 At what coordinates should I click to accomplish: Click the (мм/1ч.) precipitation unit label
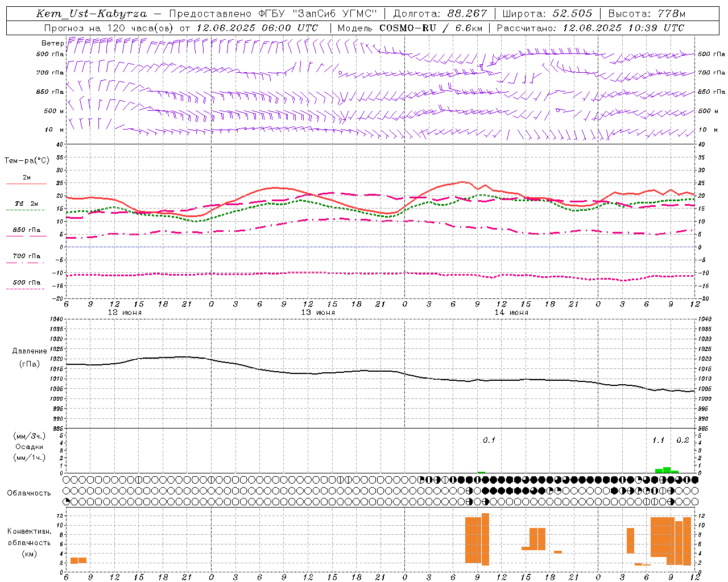[30, 458]
